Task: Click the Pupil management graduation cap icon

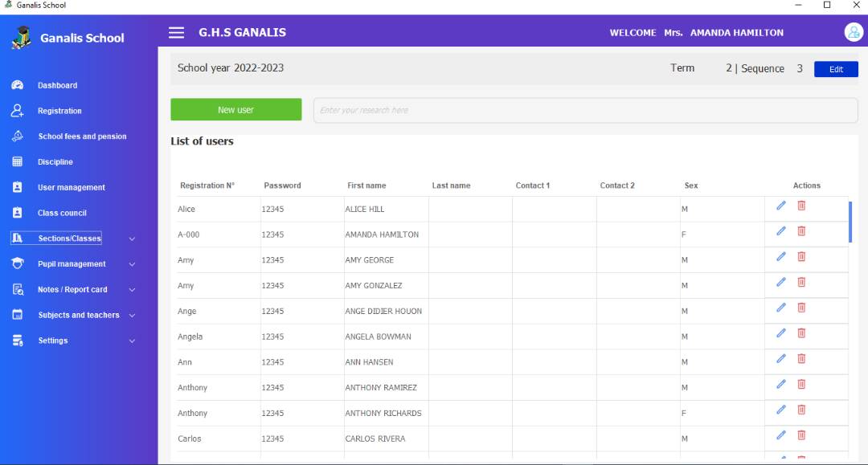Action: pyautogui.click(x=17, y=263)
